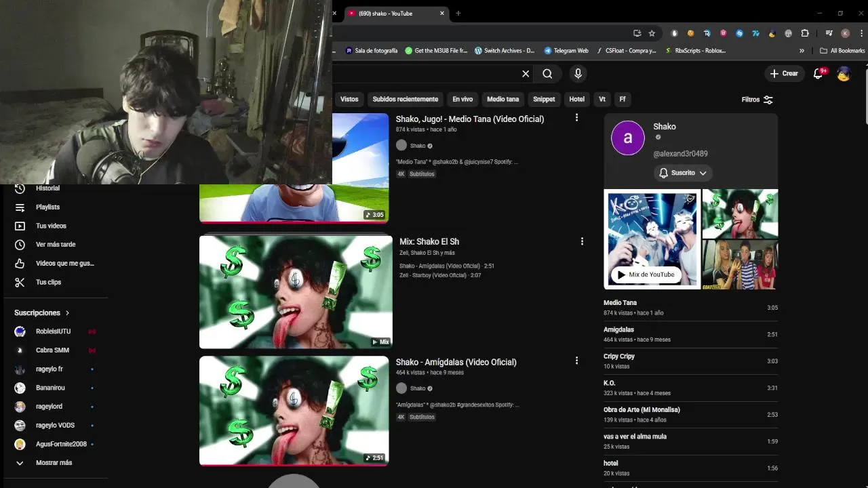
Task: Play hotel from the track list
Action: [690, 468]
